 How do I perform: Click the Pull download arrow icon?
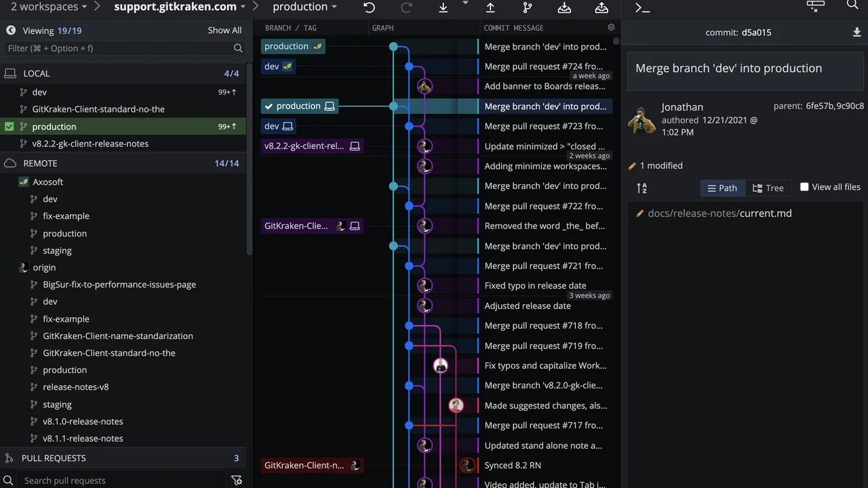443,7
